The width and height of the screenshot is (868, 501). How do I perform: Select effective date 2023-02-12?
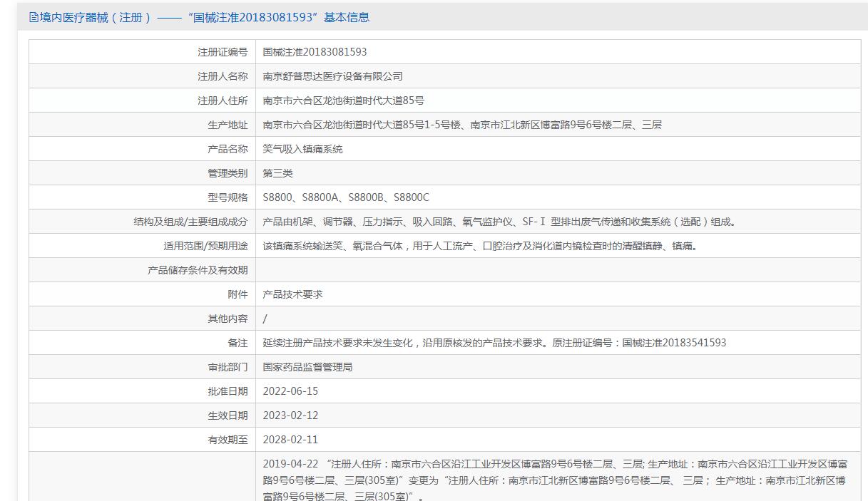[x=290, y=415]
